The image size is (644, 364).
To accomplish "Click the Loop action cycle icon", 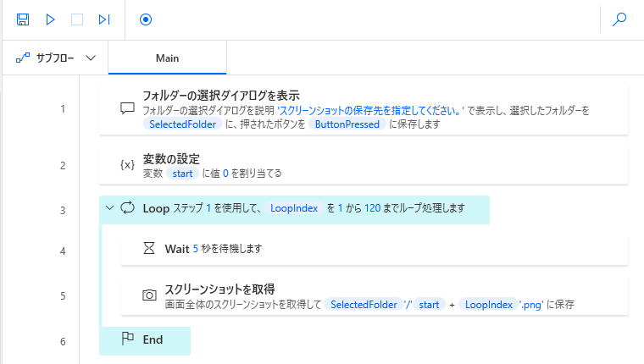I will click(129, 207).
